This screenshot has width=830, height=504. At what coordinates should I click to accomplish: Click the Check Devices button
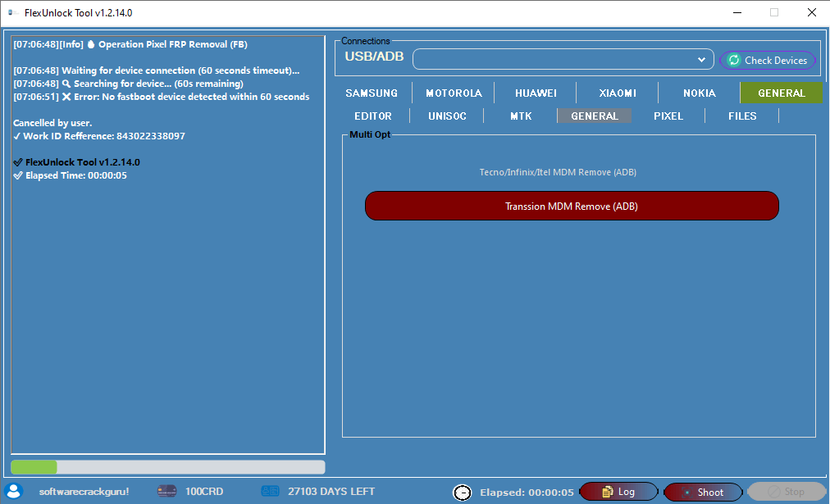pyautogui.click(x=768, y=60)
